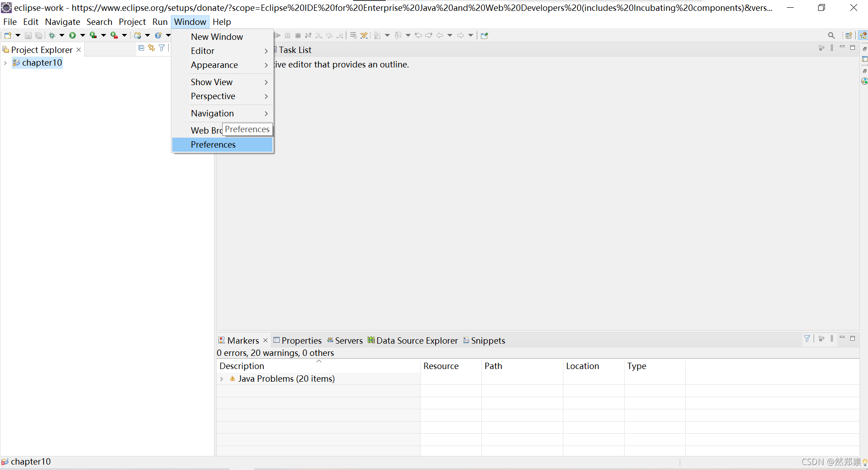
Task: Sort Markers by the Description column
Action: pos(242,366)
